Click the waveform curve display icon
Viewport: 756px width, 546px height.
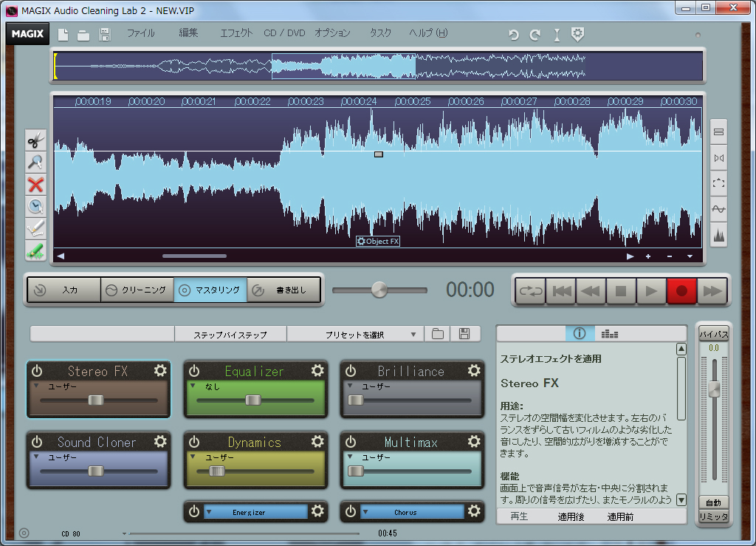pyautogui.click(x=718, y=209)
